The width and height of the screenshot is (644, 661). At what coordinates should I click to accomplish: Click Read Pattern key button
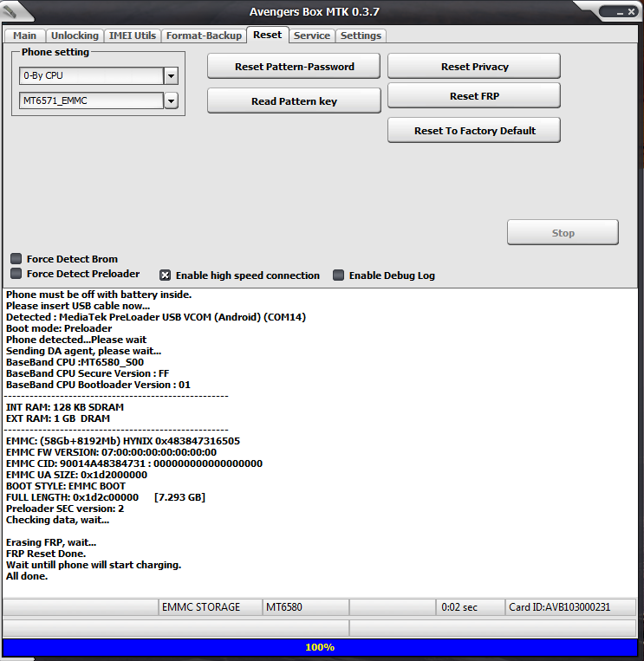coord(294,100)
